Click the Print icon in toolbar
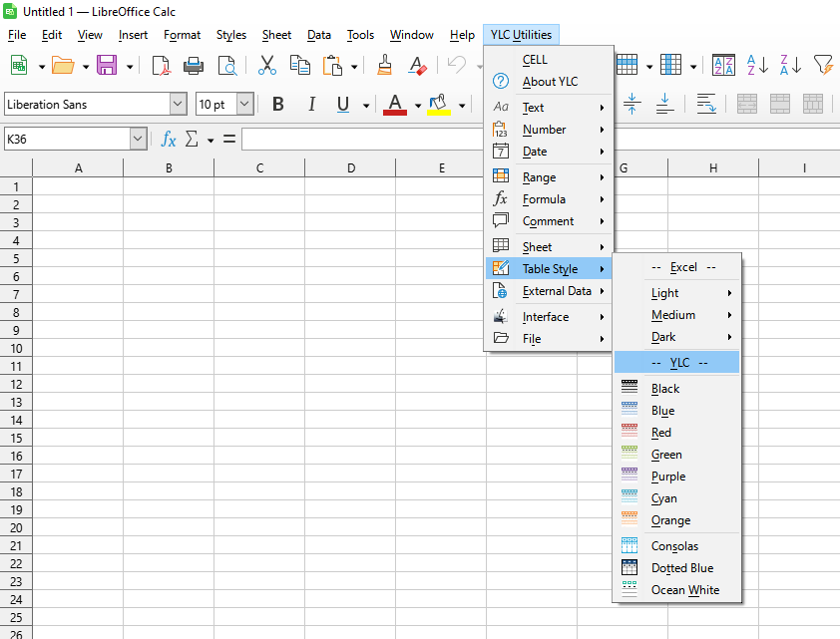The height and width of the screenshot is (639, 840). (x=194, y=66)
